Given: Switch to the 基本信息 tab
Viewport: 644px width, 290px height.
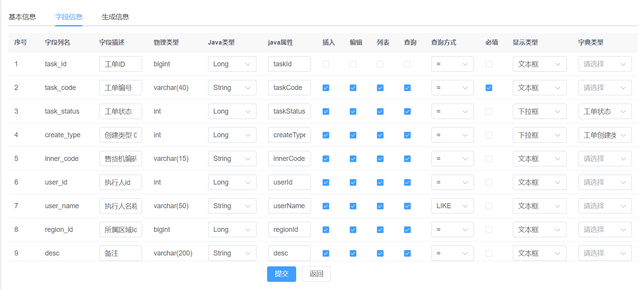Looking at the screenshot, I should click(x=22, y=17).
